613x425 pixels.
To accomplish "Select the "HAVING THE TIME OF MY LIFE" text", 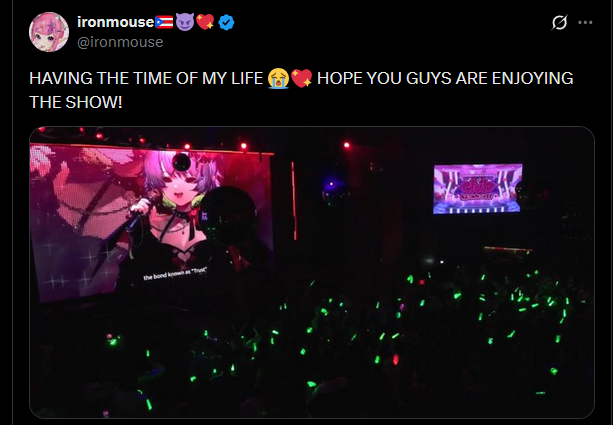I will [146, 78].
